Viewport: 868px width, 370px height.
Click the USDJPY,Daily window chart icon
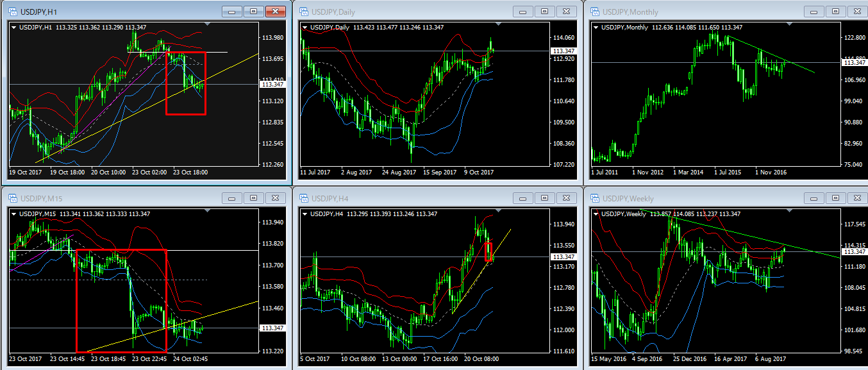coord(303,12)
